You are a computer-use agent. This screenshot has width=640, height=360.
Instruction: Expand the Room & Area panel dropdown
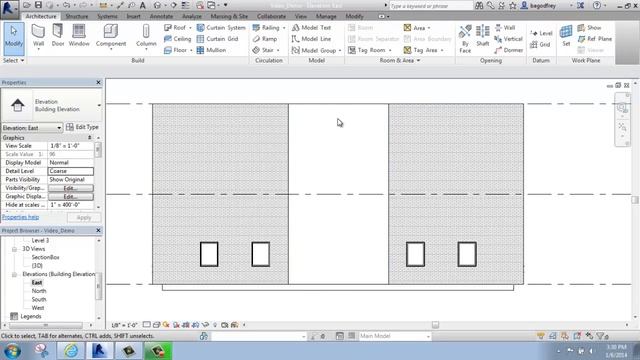coord(400,60)
